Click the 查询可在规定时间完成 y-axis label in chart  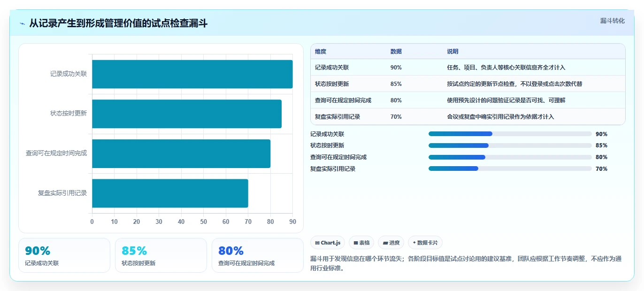[x=56, y=153]
